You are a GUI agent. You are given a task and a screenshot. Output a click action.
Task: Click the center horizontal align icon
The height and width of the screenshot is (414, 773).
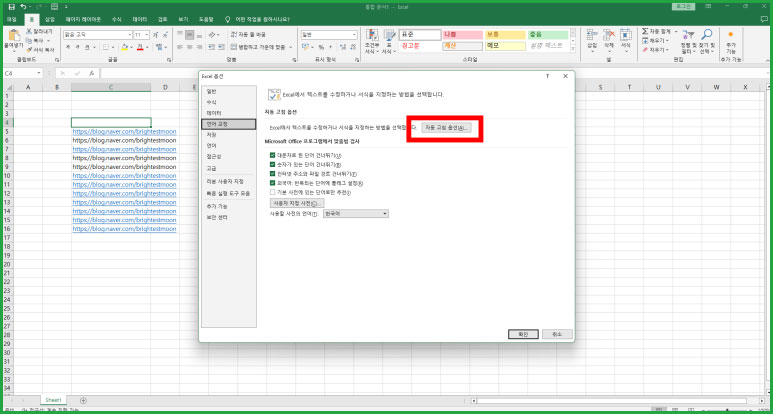pyautogui.click(x=190, y=47)
